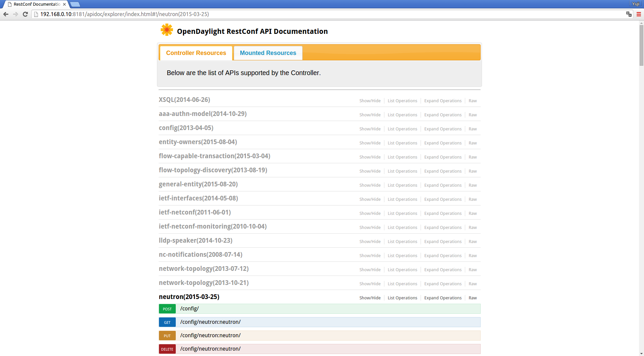Expand general-entity(2015-08-20) API
This screenshot has height=356, width=644.
[198, 184]
